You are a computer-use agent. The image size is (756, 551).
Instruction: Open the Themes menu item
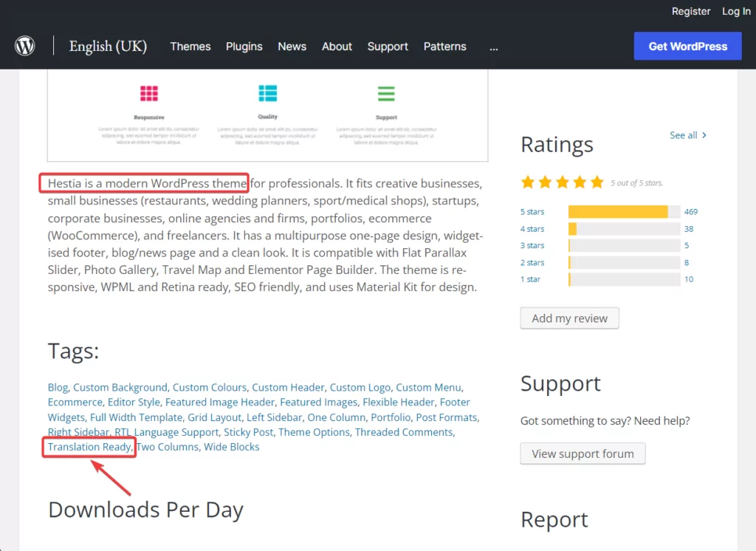click(x=190, y=47)
